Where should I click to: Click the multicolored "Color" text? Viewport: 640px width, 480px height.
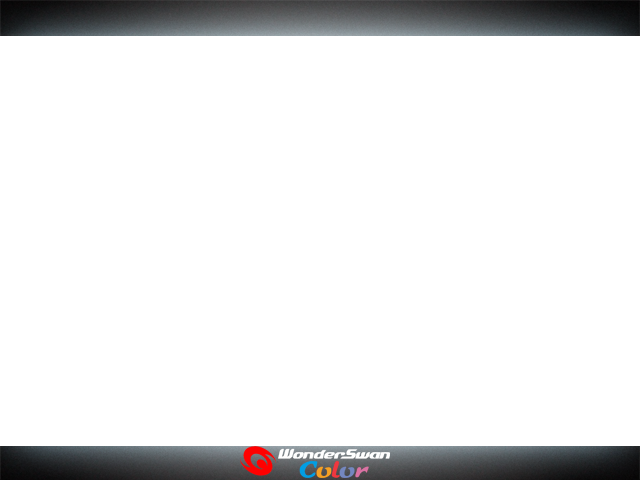click(x=334, y=470)
